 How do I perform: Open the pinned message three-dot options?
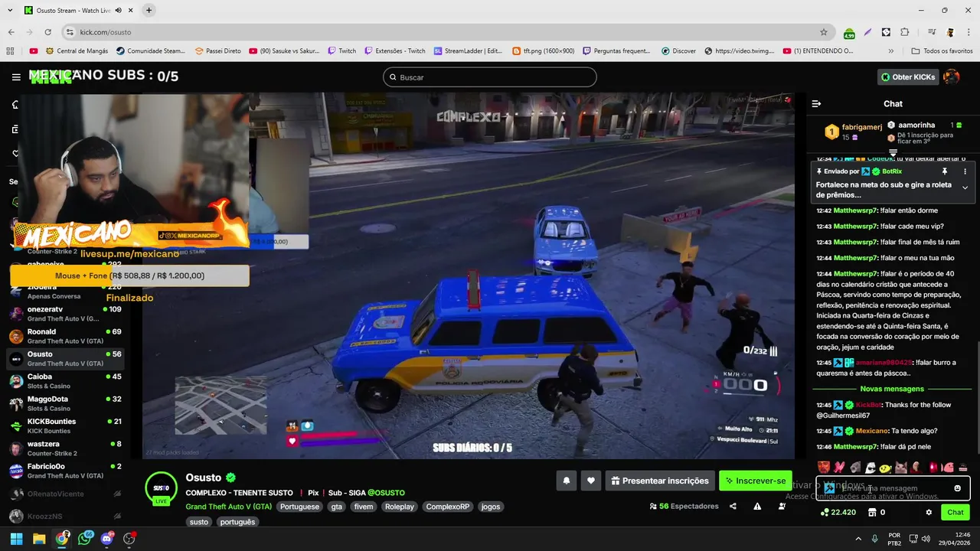[965, 171]
